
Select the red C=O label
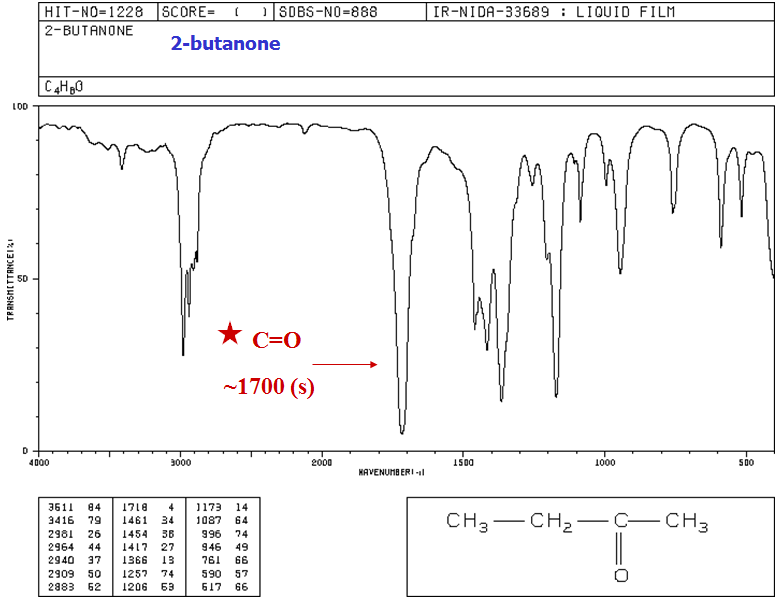point(277,340)
